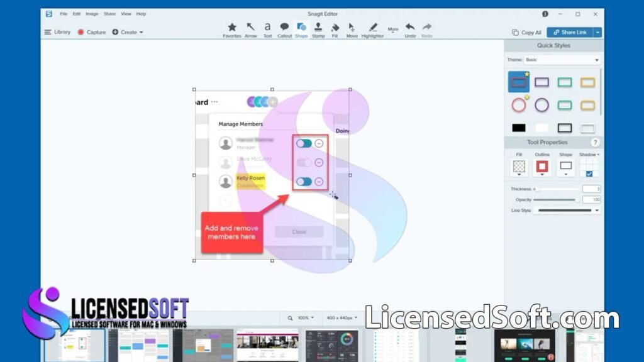Image resolution: width=644 pixels, height=362 pixels.
Task: Apply the red rectangle quick style
Action: 519,82
